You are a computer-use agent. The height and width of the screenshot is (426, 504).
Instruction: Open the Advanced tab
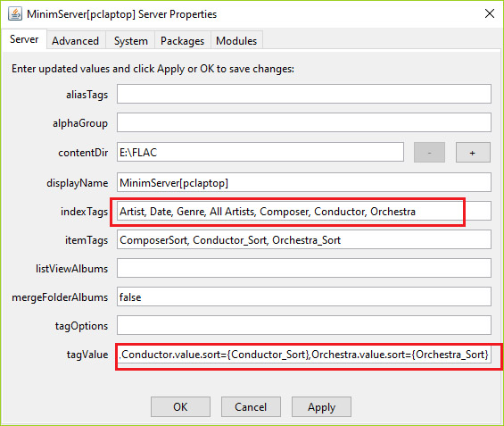pos(76,41)
